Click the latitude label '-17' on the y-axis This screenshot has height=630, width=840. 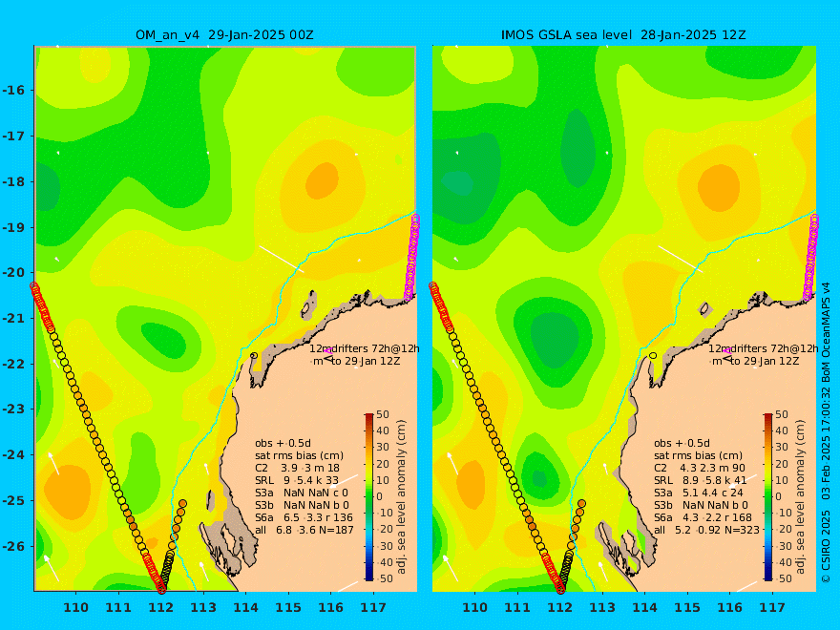point(12,136)
